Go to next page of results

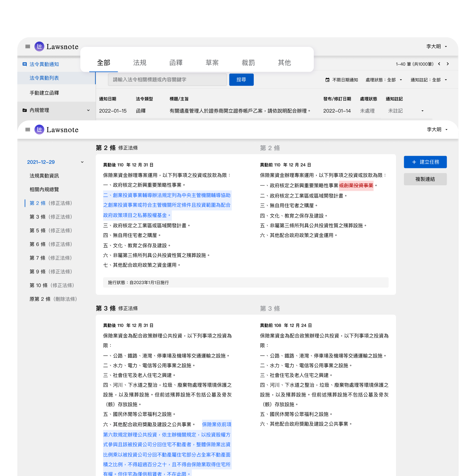(448, 64)
